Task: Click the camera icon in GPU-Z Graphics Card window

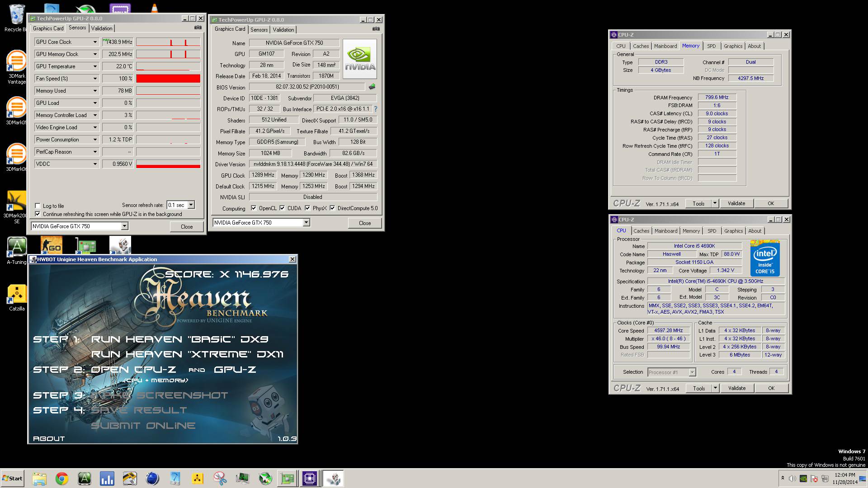Action: tap(376, 29)
